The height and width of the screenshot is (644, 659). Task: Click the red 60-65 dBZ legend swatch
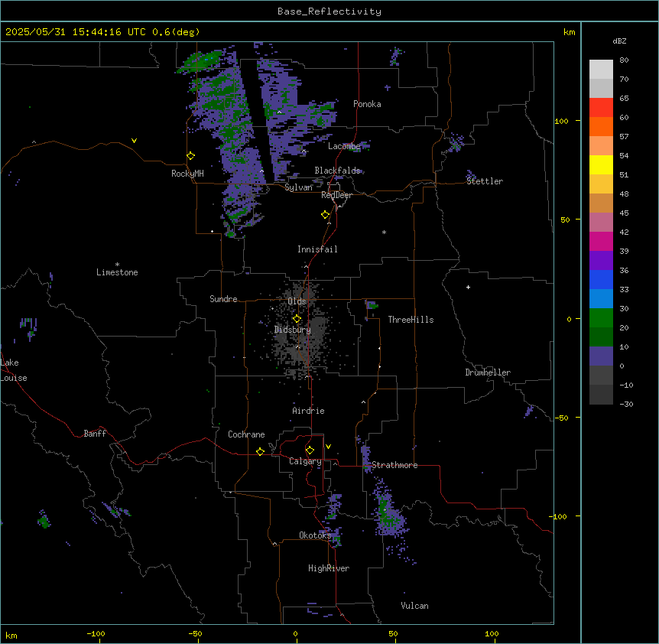coord(601,107)
